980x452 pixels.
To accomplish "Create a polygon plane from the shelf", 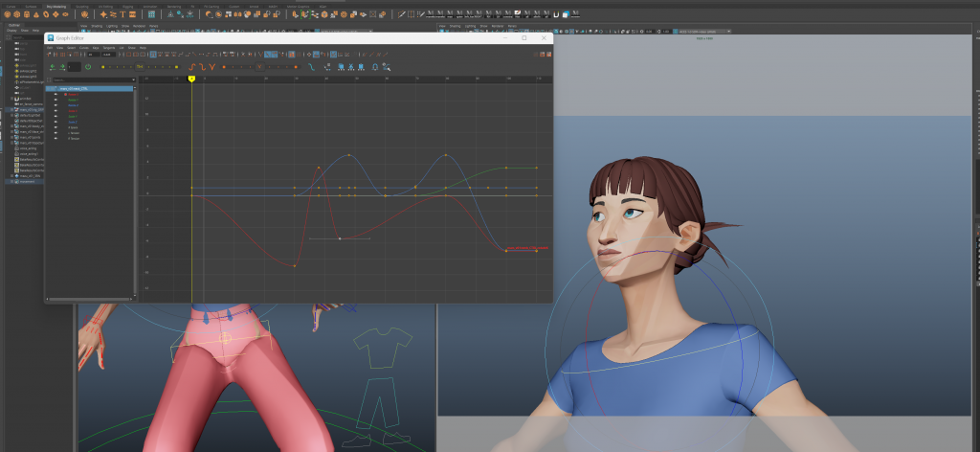I will (56, 14).
